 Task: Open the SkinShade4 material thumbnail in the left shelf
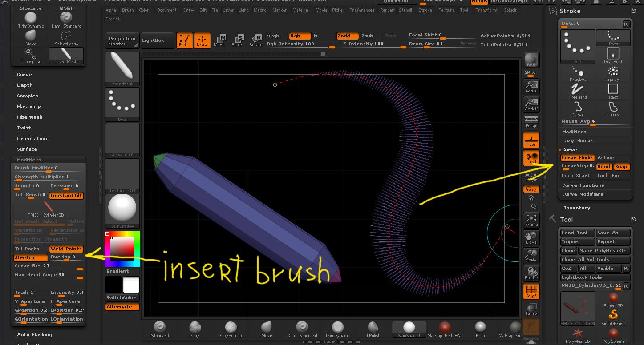(122, 211)
